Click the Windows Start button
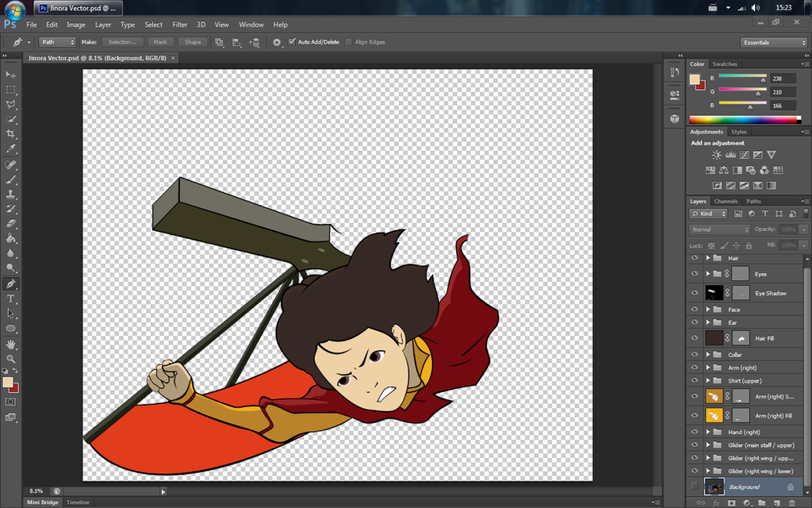Screen dimensions: 812x508 [x=15, y=9]
